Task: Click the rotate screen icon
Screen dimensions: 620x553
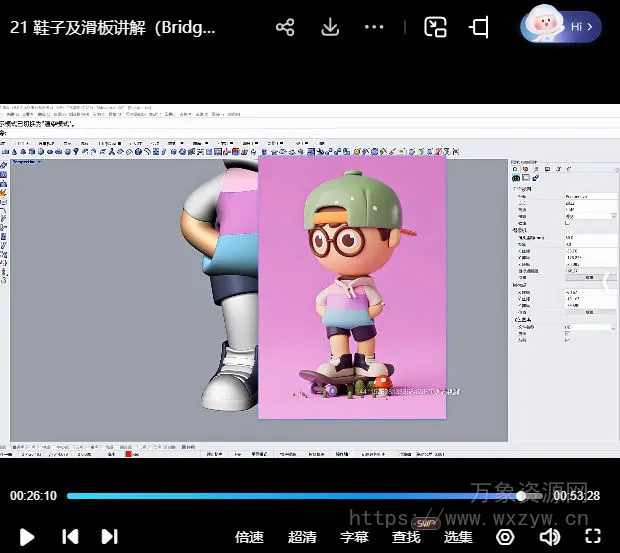Action: (x=480, y=27)
